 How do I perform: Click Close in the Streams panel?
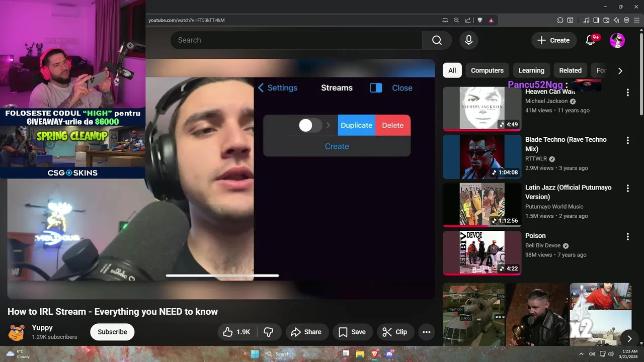point(402,87)
